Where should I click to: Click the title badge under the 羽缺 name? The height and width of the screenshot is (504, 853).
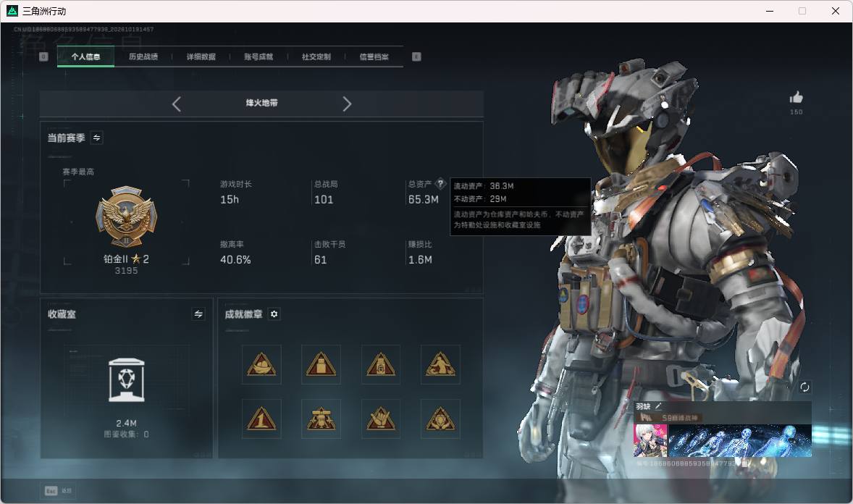point(669,417)
